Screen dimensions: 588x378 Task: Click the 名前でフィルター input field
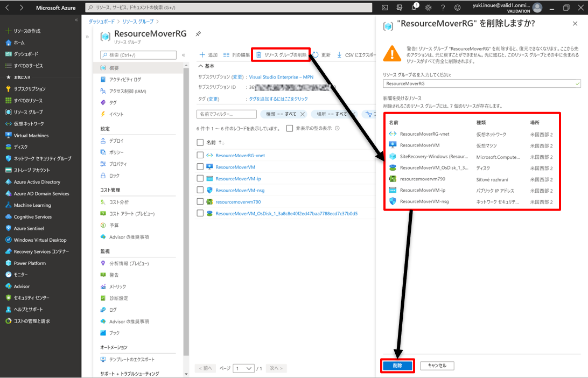click(x=227, y=114)
